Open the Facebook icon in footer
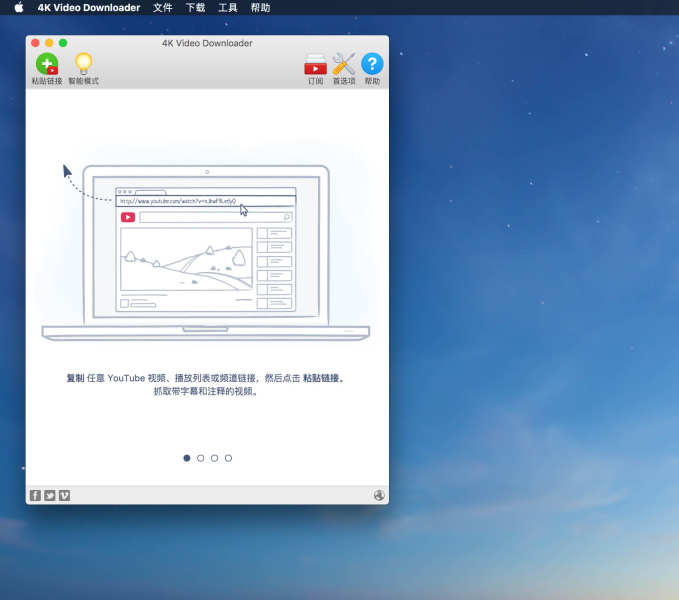The height and width of the screenshot is (600, 679). 35,495
